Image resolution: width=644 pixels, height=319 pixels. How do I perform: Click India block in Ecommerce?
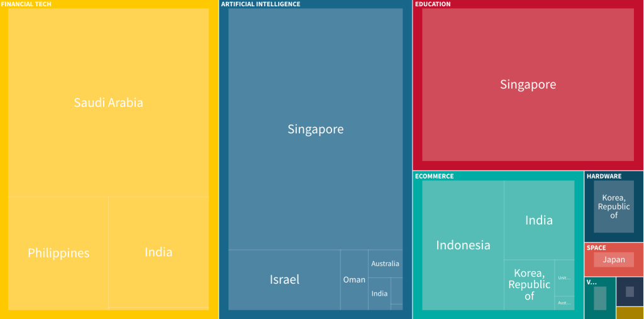tap(539, 220)
